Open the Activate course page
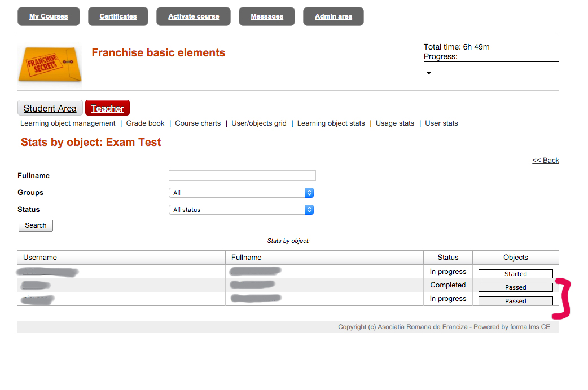The width and height of the screenshot is (588, 390). click(194, 16)
